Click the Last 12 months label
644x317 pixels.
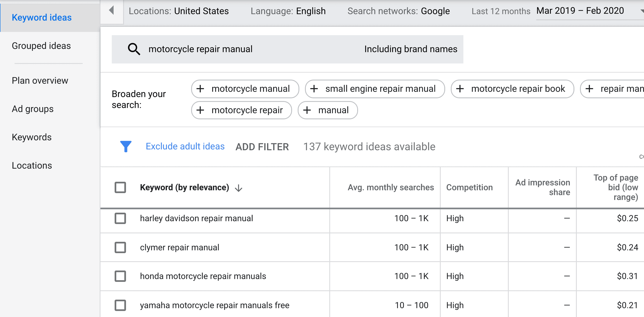[501, 11]
